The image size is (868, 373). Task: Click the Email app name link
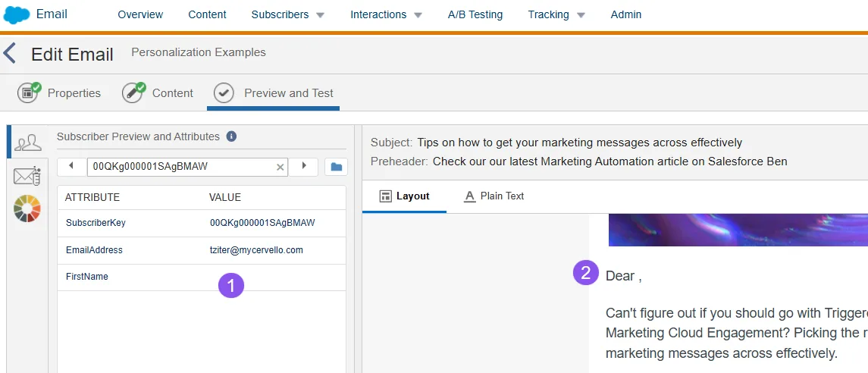click(x=52, y=14)
